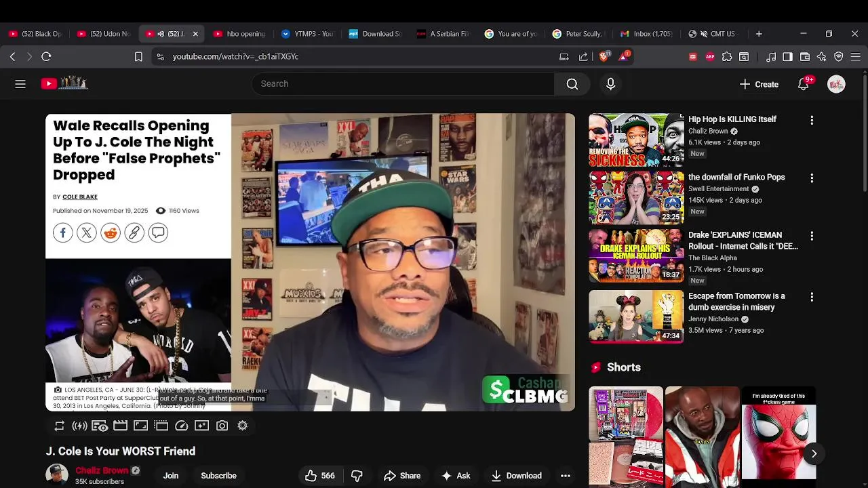868x488 pixels.
Task: Open the notifications bell
Action: point(804,84)
